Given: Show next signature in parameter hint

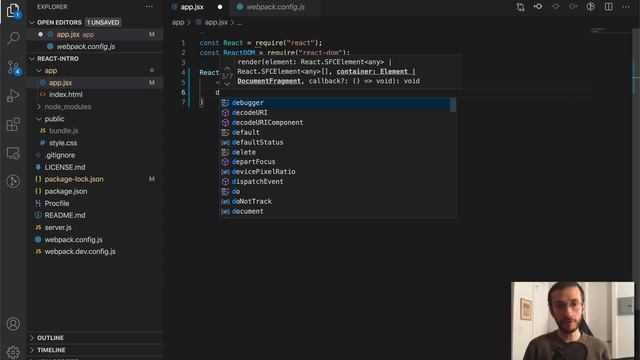Looking at the screenshot, I should tap(227, 83).
